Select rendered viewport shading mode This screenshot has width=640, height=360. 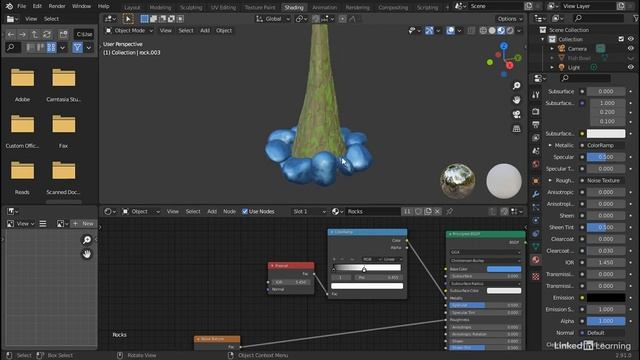click(510, 31)
